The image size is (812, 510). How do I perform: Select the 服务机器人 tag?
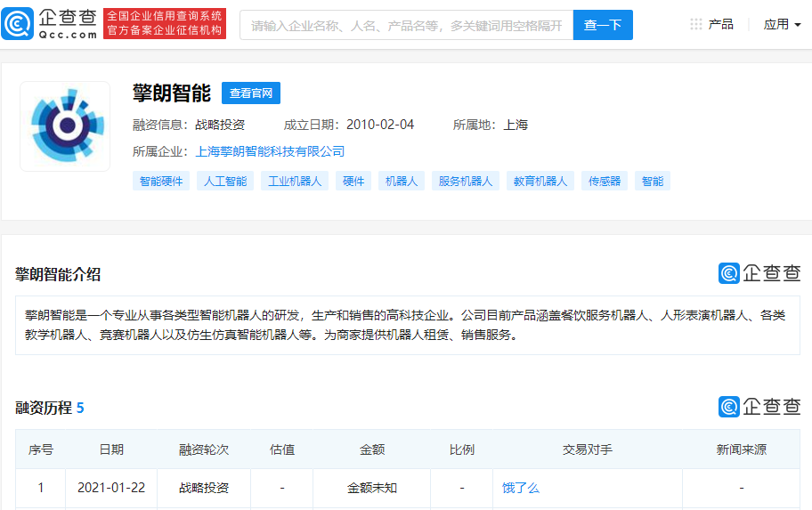point(466,182)
